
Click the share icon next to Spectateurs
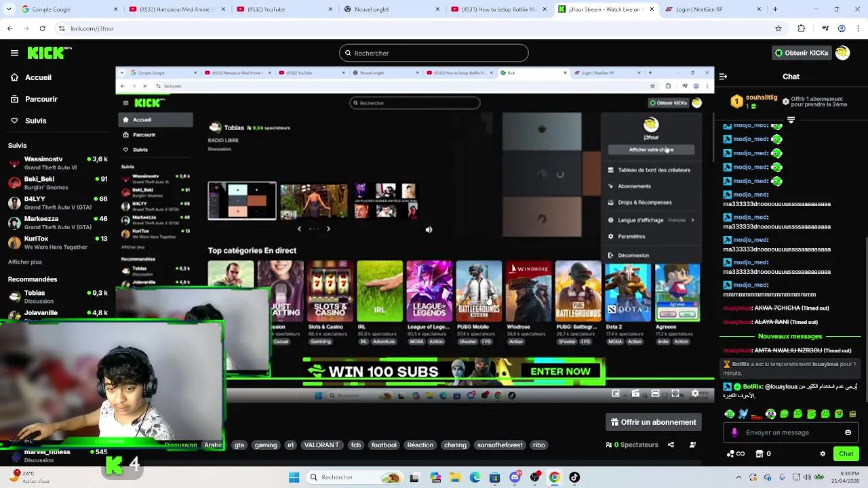point(671,445)
